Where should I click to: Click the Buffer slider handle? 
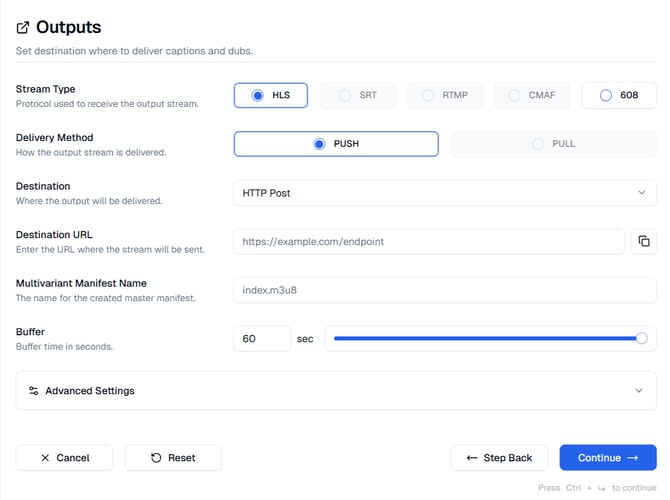641,339
